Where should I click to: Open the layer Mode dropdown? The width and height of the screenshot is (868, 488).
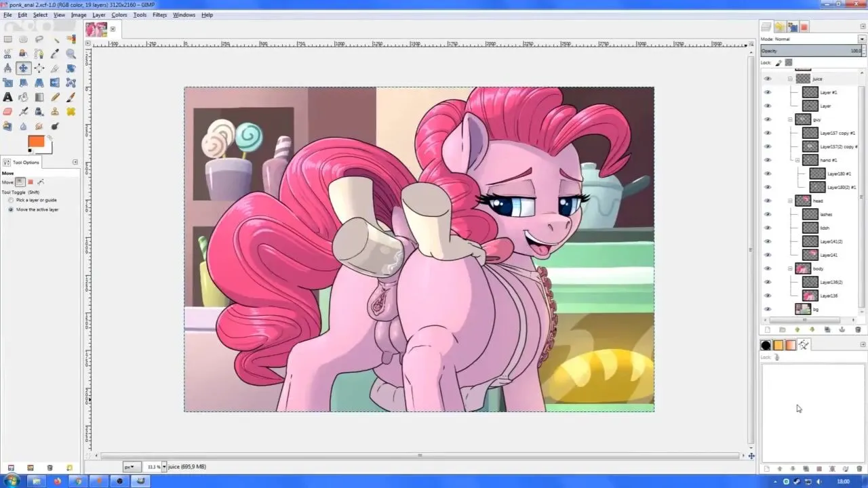(861, 39)
